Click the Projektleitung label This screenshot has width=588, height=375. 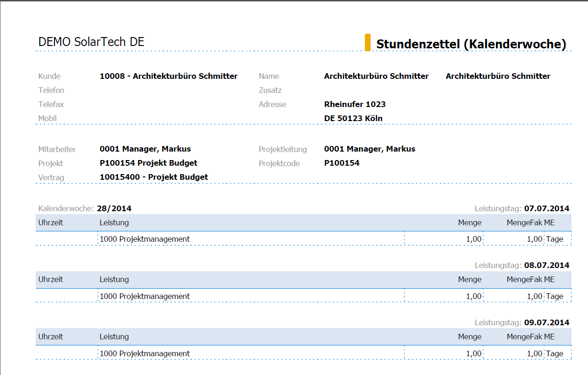point(283,149)
